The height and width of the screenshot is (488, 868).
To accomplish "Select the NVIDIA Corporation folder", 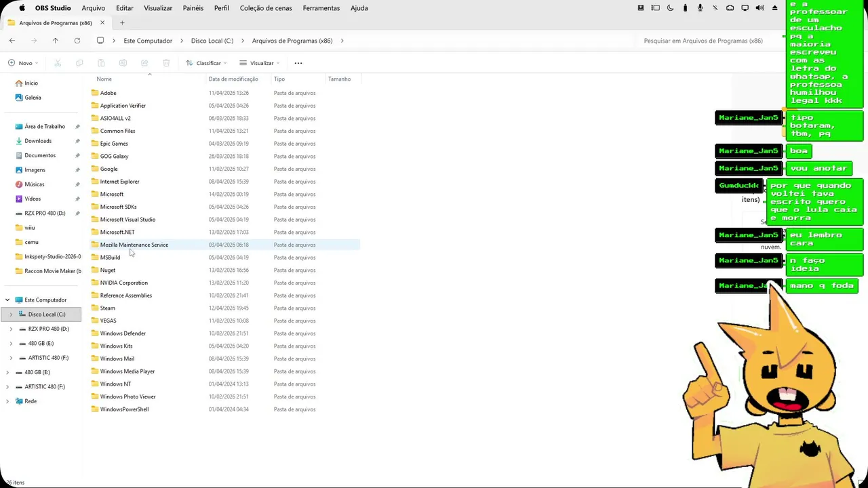I will click(x=224, y=283).
